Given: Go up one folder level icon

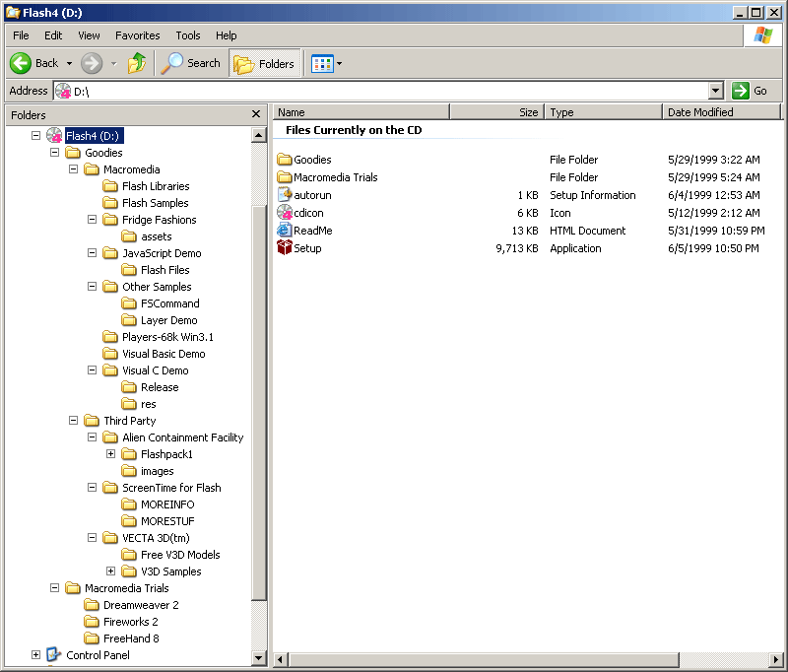Looking at the screenshot, I should [137, 63].
